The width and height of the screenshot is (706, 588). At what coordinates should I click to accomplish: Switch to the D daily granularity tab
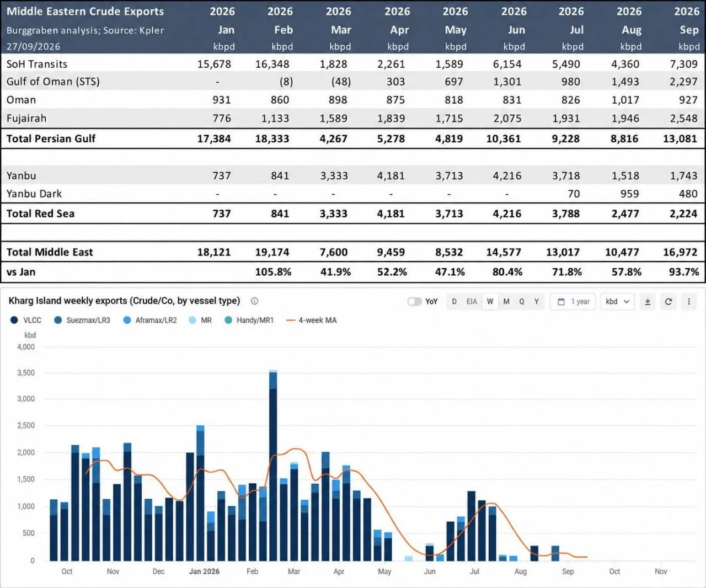point(454,302)
